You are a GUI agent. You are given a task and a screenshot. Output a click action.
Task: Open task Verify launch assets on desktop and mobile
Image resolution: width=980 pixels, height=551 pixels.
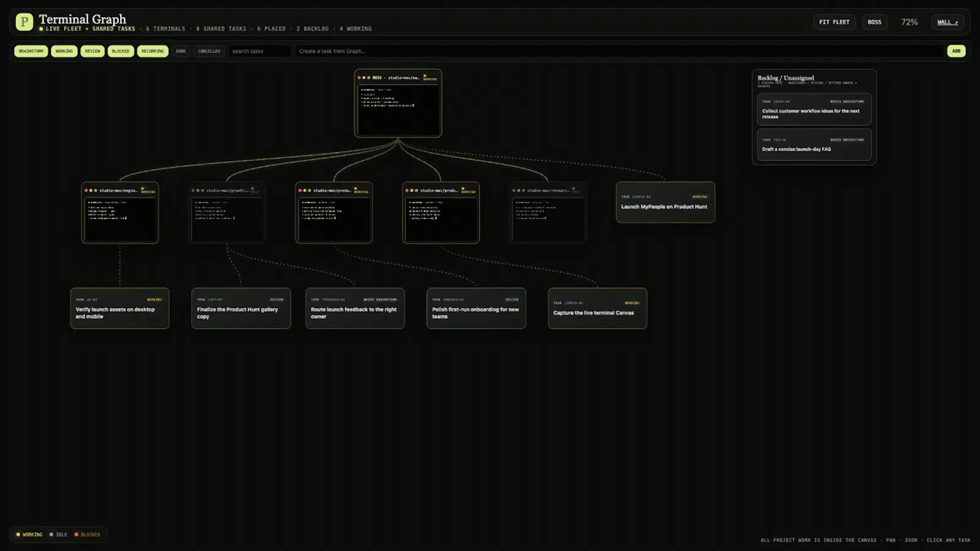point(120,309)
